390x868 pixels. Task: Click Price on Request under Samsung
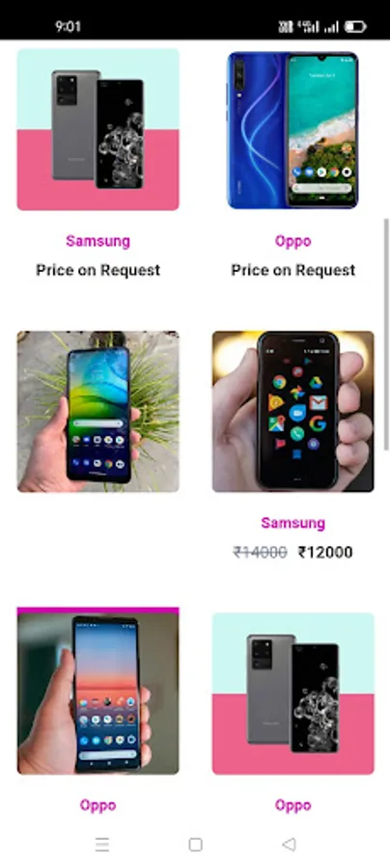(x=98, y=270)
